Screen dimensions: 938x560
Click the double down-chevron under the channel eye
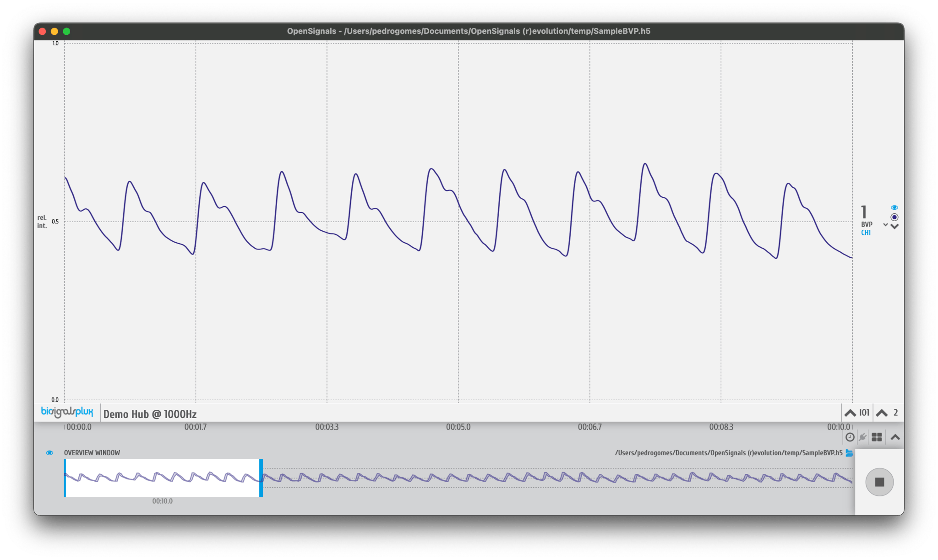click(x=894, y=226)
